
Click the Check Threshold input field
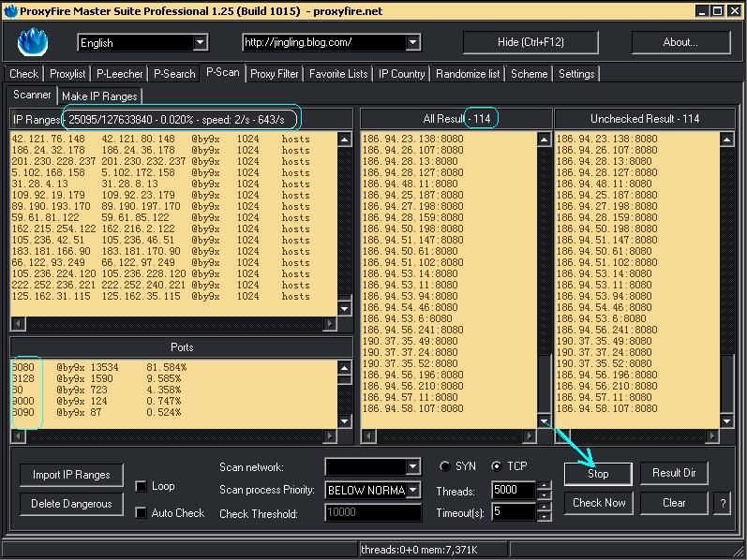372,512
